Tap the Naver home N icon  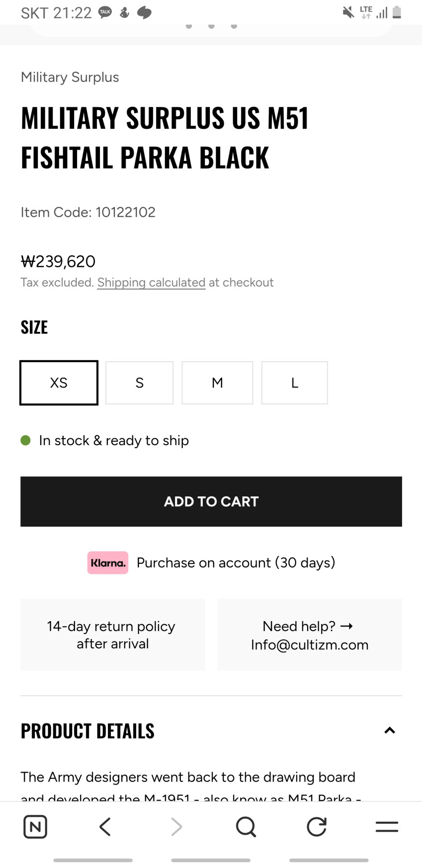[35, 827]
